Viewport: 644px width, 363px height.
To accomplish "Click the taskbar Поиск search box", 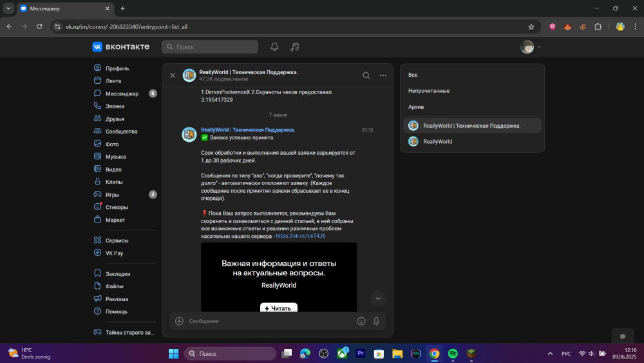I will pyautogui.click(x=230, y=353).
